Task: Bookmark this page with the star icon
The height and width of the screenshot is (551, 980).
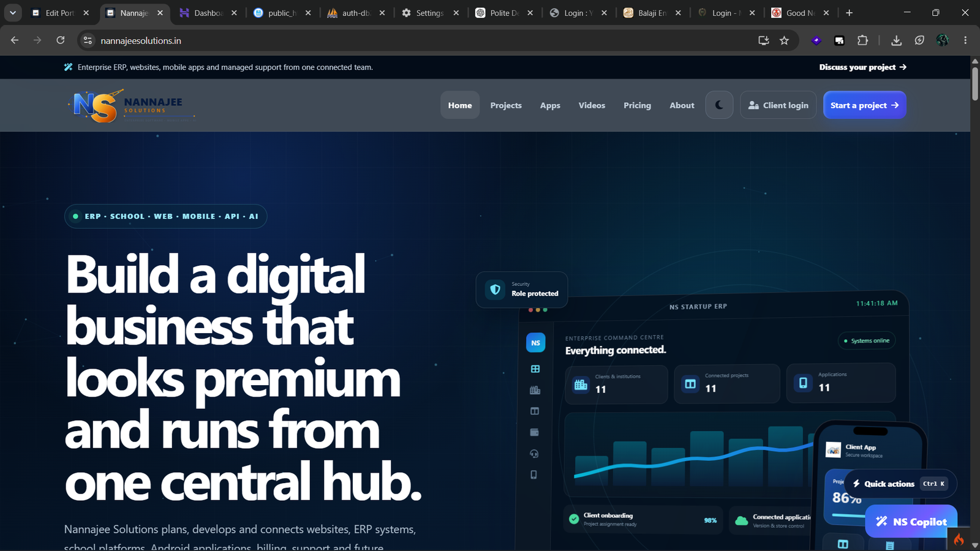Action: pyautogui.click(x=784, y=40)
